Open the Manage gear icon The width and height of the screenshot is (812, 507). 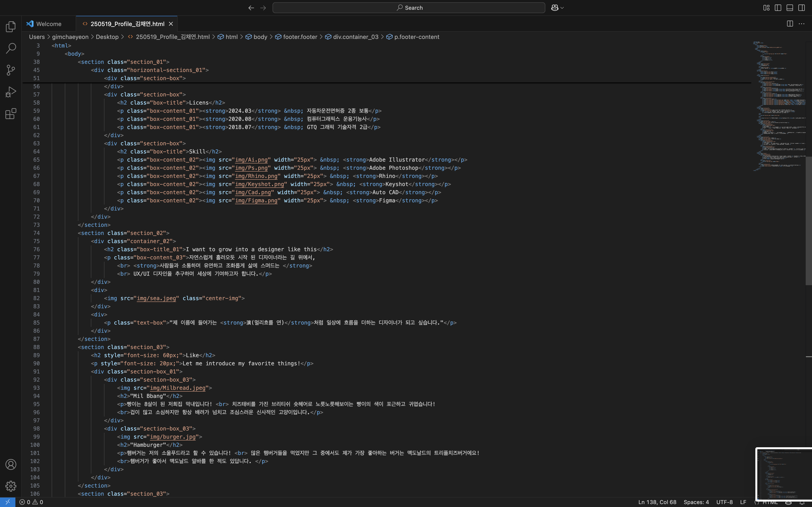11,486
